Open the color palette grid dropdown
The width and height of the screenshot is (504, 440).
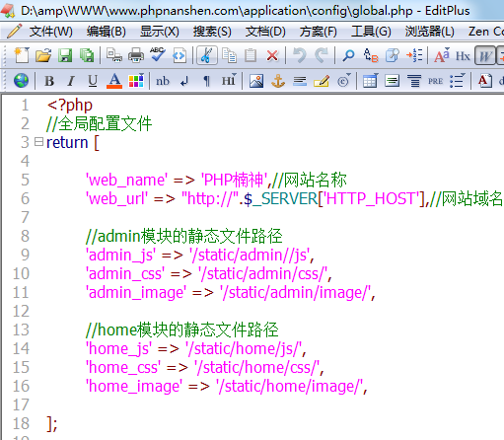(136, 81)
